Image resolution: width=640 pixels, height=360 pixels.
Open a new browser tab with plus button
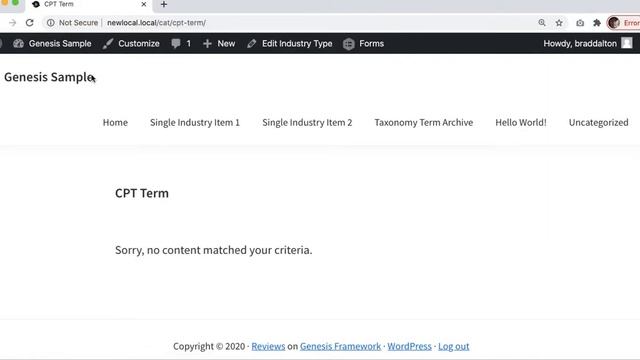[x=164, y=4]
